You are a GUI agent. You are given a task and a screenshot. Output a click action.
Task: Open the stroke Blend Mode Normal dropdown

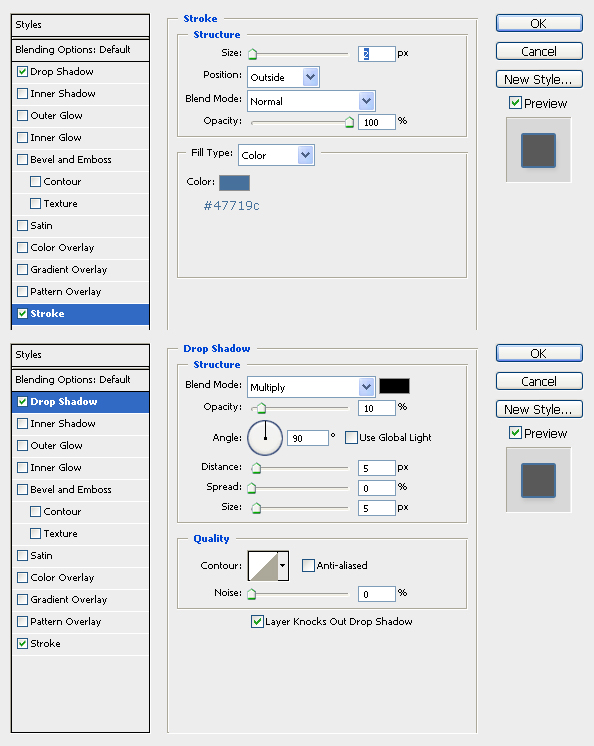click(x=311, y=101)
